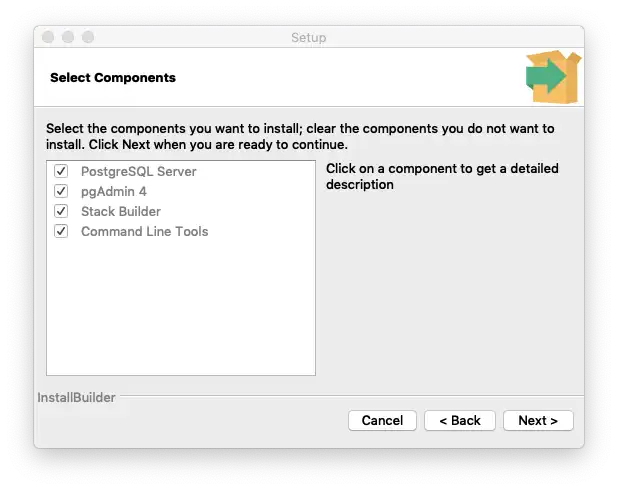
Task: Select the Command Line Tools label
Action: pos(144,232)
